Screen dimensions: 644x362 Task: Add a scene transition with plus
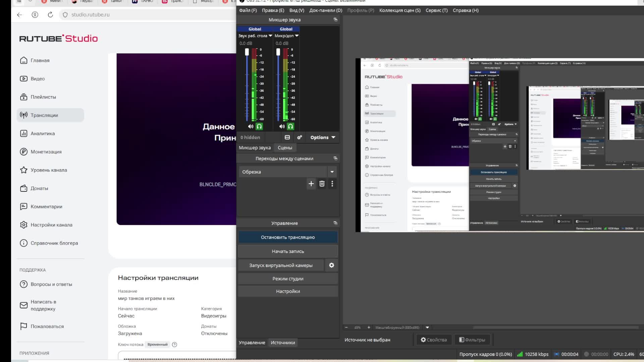311,184
